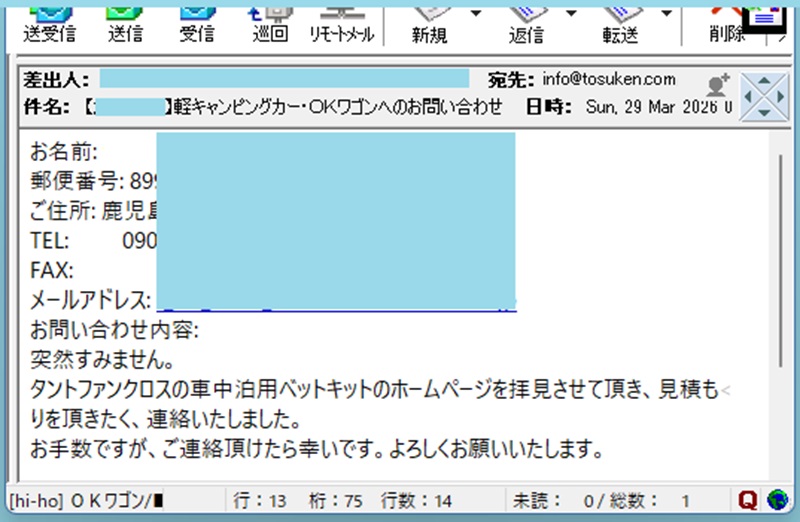Expand the 転送 dropdown arrow
The image size is (800, 522).
coord(666,14)
